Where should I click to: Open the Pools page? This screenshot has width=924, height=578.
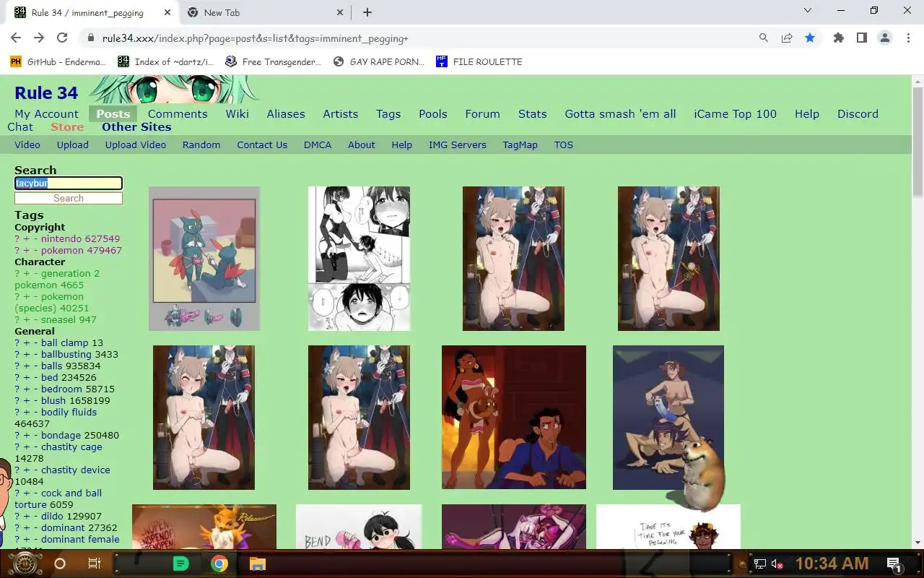click(433, 113)
